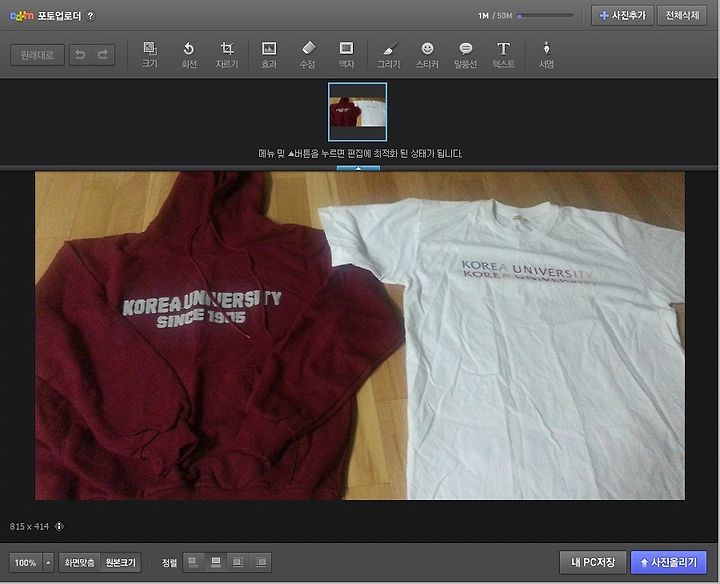Click the 815 x 414 dimensions text
Screen dimensions: 720x584
(x=29, y=526)
